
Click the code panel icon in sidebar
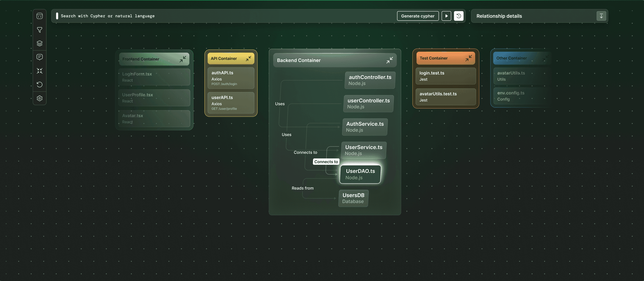coord(40,16)
